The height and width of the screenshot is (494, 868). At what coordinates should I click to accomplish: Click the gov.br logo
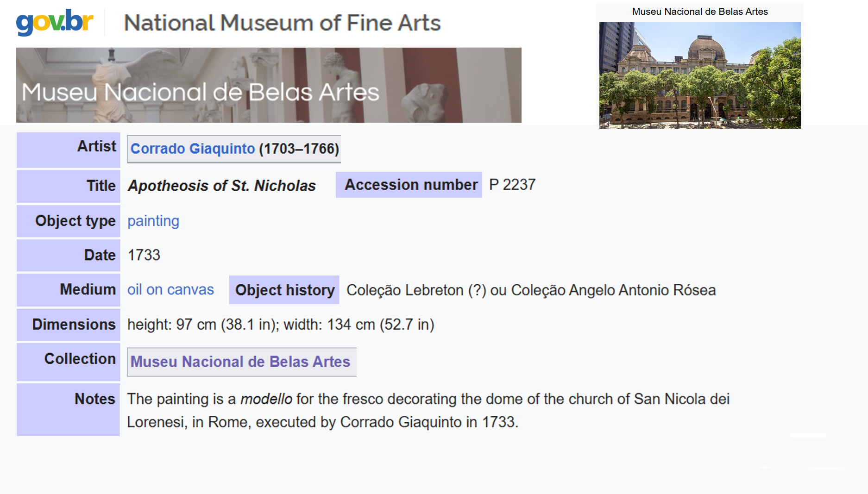[x=55, y=22]
